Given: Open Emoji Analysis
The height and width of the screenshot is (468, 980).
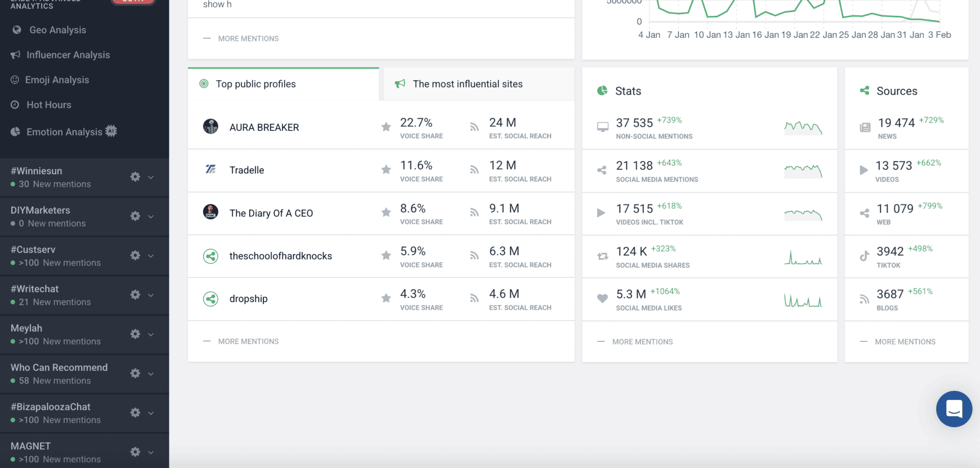Looking at the screenshot, I should (57, 80).
